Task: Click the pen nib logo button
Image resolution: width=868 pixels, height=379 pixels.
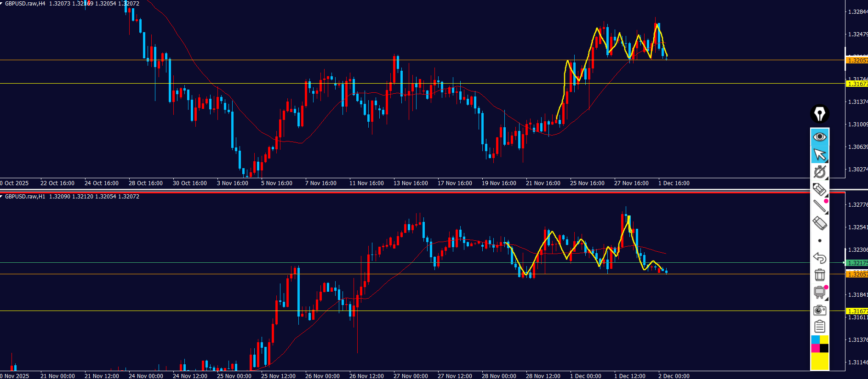Action: pyautogui.click(x=819, y=114)
